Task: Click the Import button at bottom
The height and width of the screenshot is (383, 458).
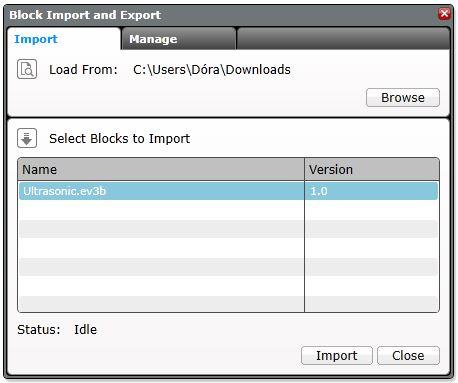Action: pyautogui.click(x=337, y=355)
